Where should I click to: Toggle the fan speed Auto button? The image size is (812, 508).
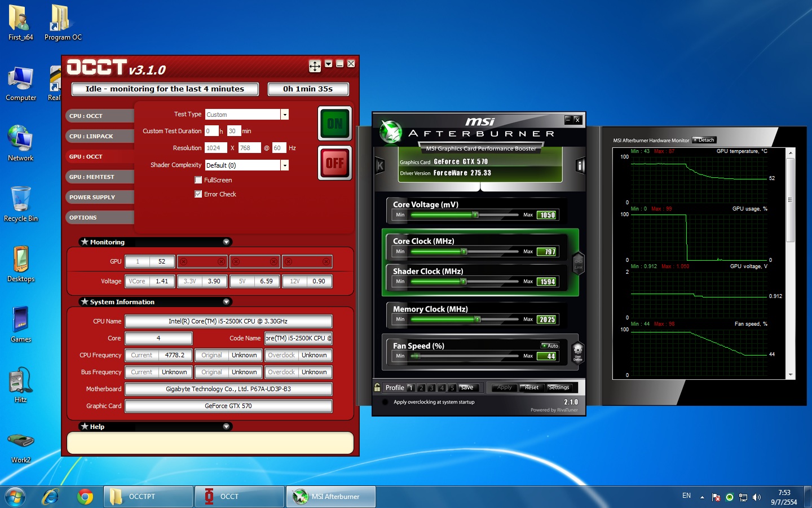pos(550,345)
